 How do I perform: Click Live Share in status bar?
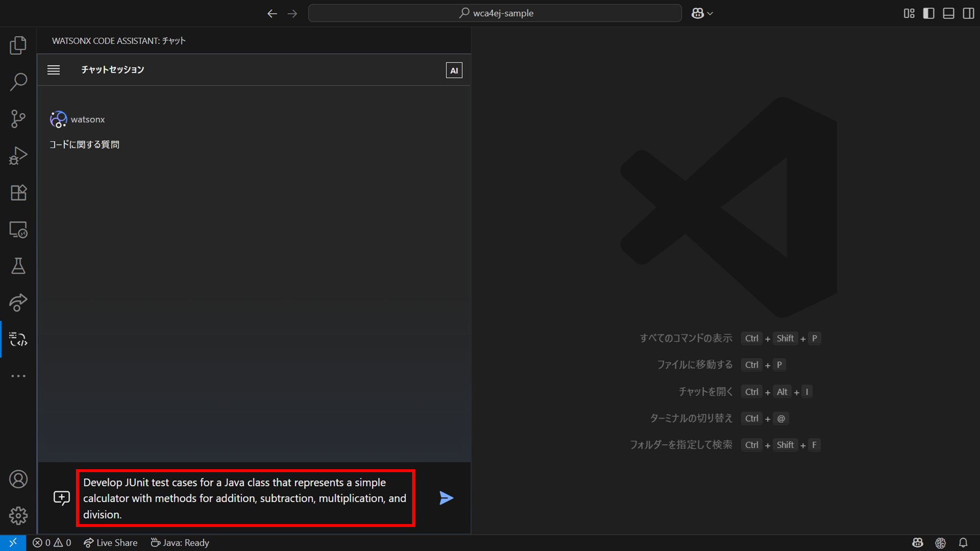click(x=111, y=543)
